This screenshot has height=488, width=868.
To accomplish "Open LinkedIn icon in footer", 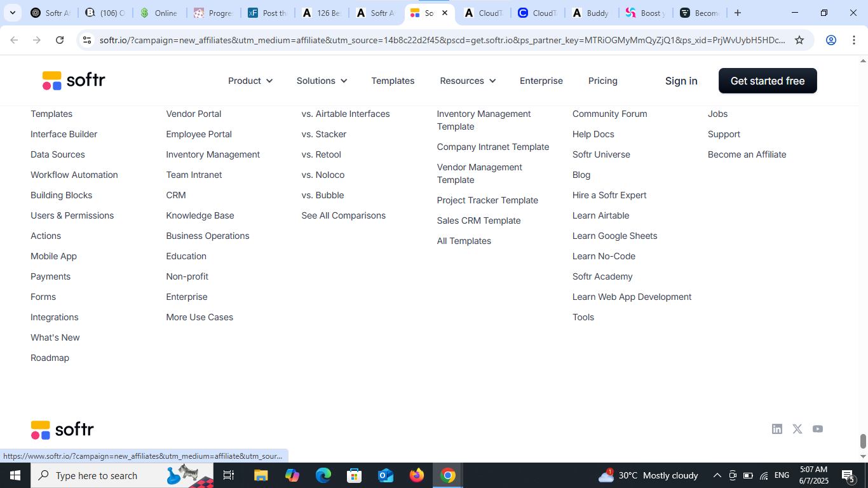I will click(777, 429).
